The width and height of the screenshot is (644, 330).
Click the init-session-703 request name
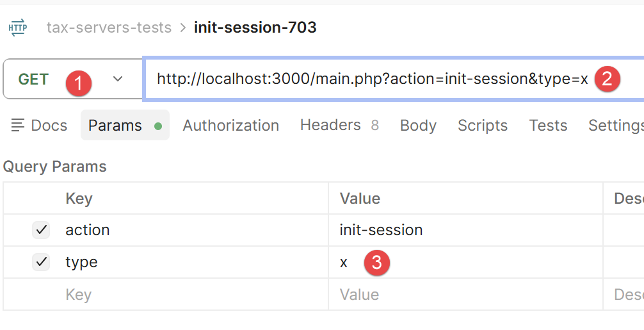[x=255, y=28]
